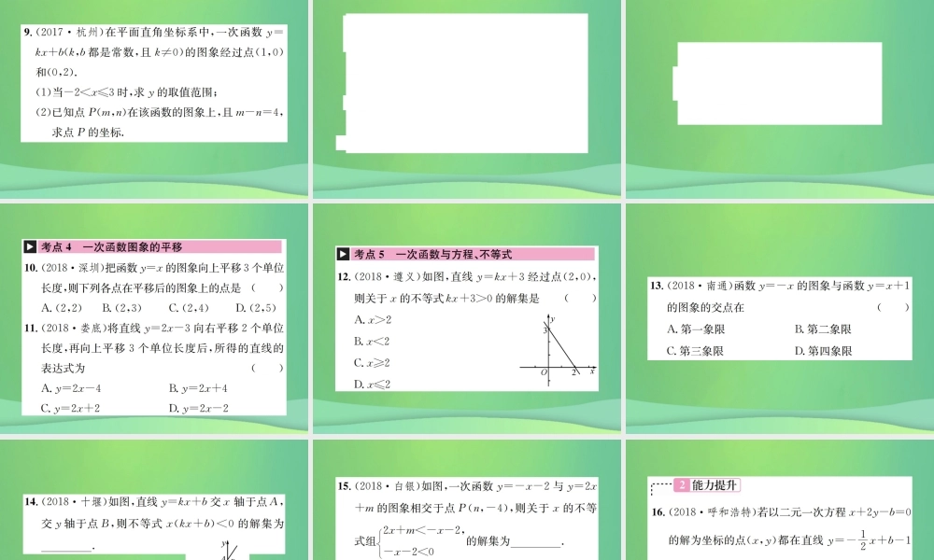Click the answer blank in question 15
Screen dimensions: 934x560
(535, 541)
